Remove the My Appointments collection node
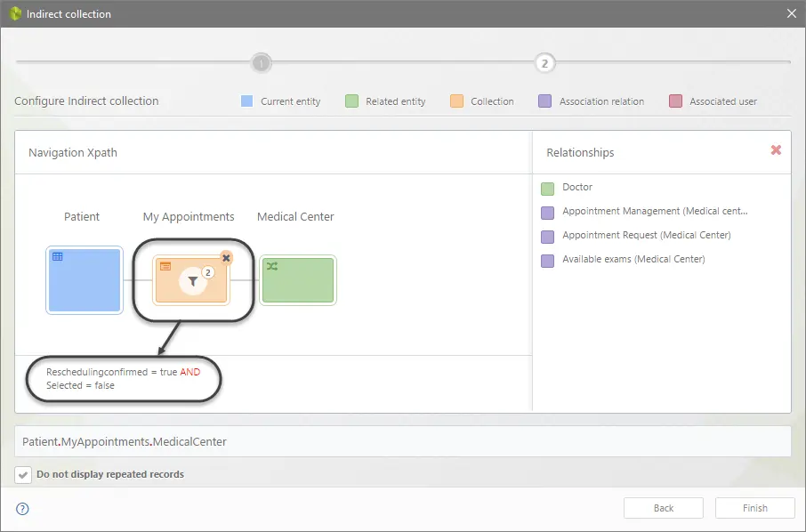Viewport: 806px width, 532px height. pyautogui.click(x=226, y=258)
